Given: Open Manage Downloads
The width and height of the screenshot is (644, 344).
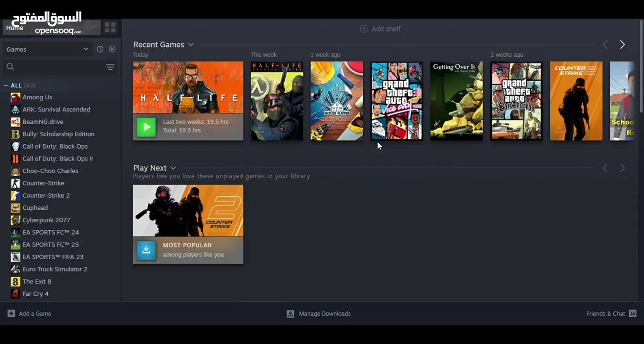Looking at the screenshot, I should [319, 314].
